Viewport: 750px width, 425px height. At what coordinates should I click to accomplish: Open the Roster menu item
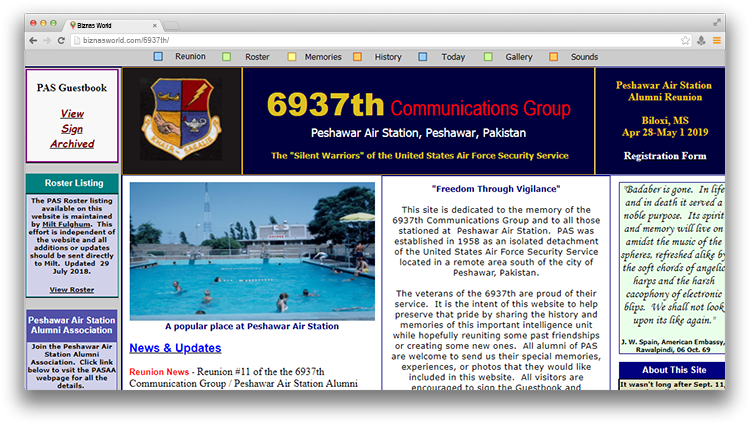point(257,57)
